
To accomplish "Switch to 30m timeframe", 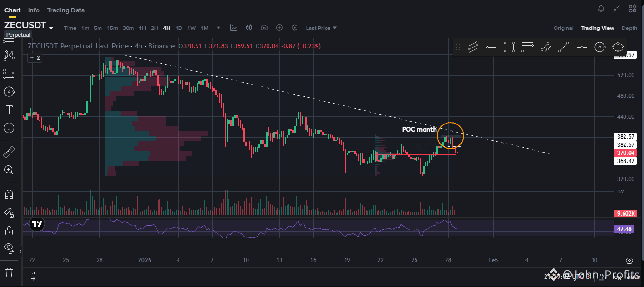I will pos(128,28).
